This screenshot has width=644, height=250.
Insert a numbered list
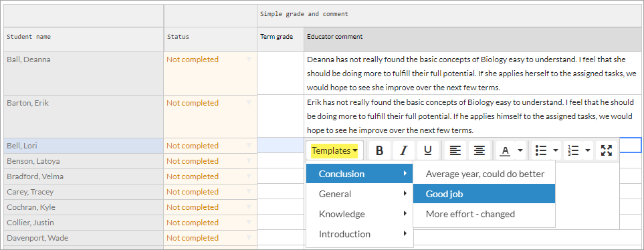point(573,150)
